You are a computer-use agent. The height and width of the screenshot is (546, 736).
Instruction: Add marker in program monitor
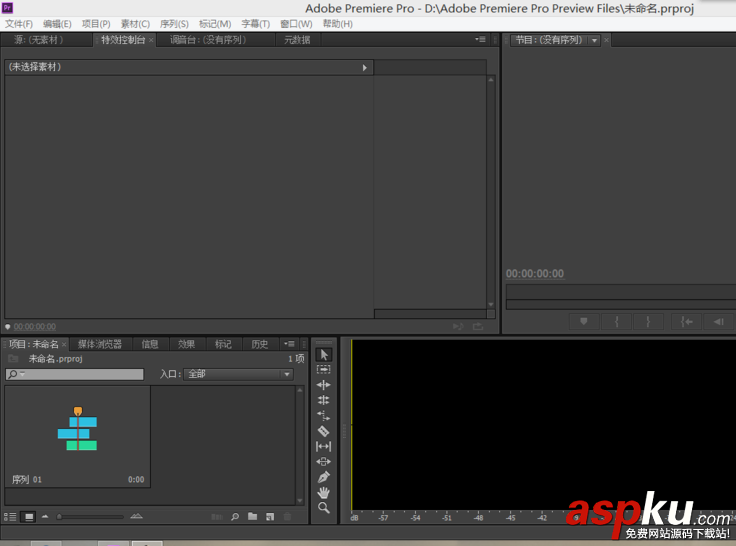tap(584, 322)
